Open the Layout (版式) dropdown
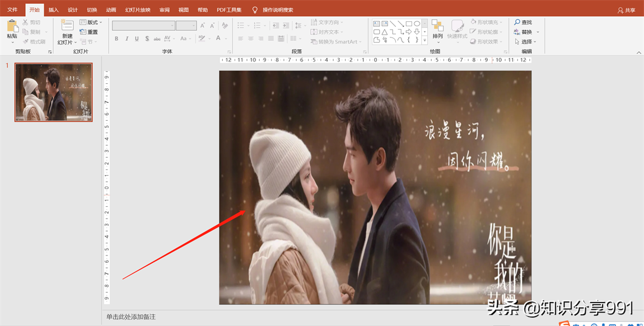 pos(89,22)
